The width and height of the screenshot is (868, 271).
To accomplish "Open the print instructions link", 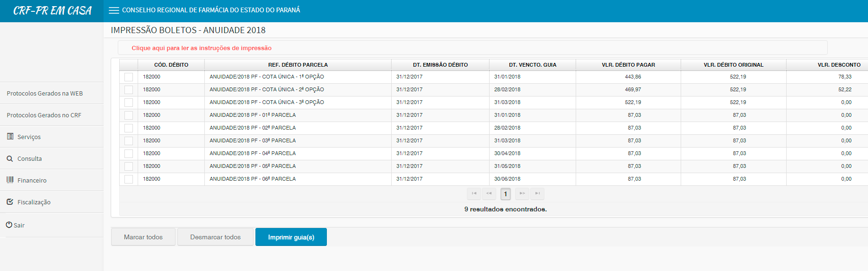I will (202, 48).
